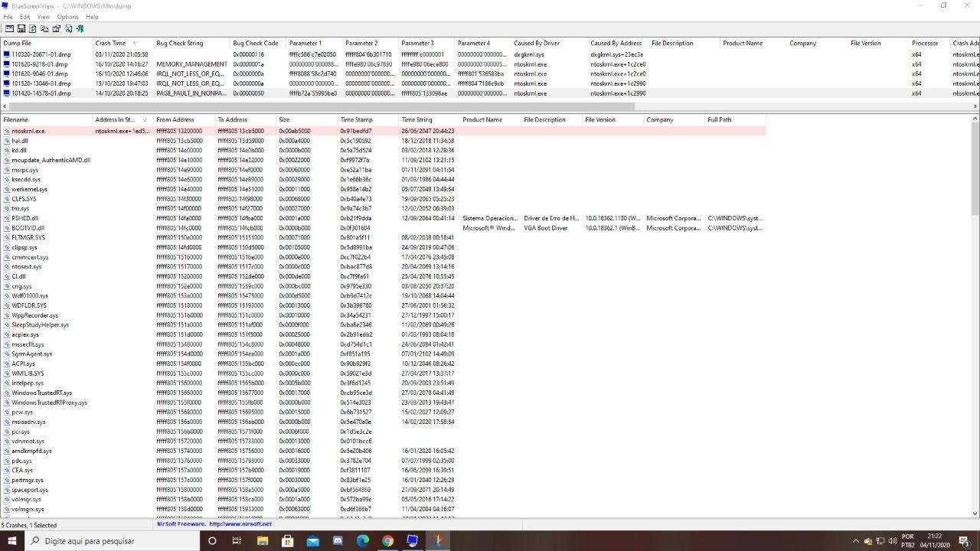The height and width of the screenshot is (551, 980).
Task: Click the Copy Selected Items toolbar icon
Action: pyautogui.click(x=44, y=28)
